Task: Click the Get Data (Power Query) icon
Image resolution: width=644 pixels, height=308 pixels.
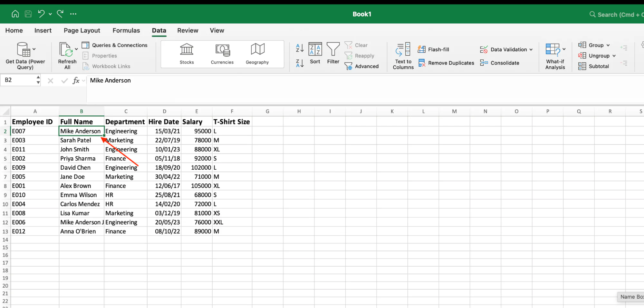Action: [24, 49]
